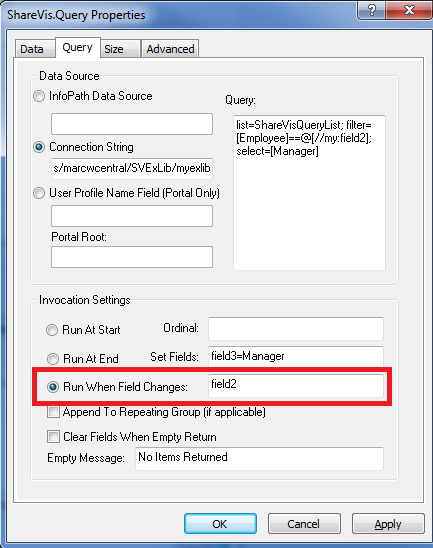The width and height of the screenshot is (433, 548).
Task: Click into the Query text area
Action: click(309, 193)
